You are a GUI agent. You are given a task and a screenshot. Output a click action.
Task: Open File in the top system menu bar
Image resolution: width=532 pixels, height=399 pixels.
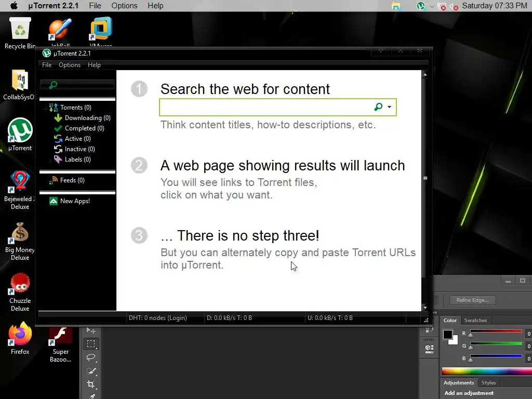[95, 6]
